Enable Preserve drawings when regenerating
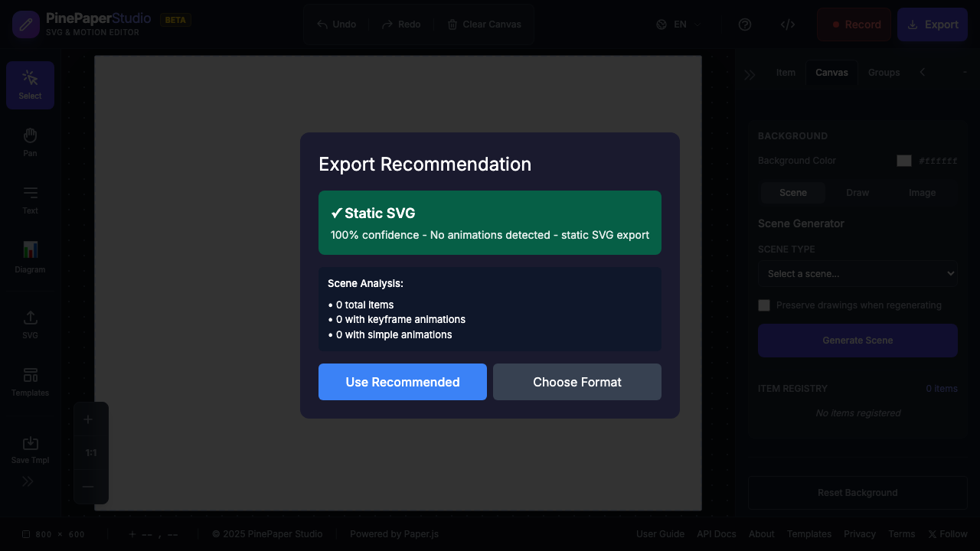Viewport: 980px width, 551px height. pos(763,305)
